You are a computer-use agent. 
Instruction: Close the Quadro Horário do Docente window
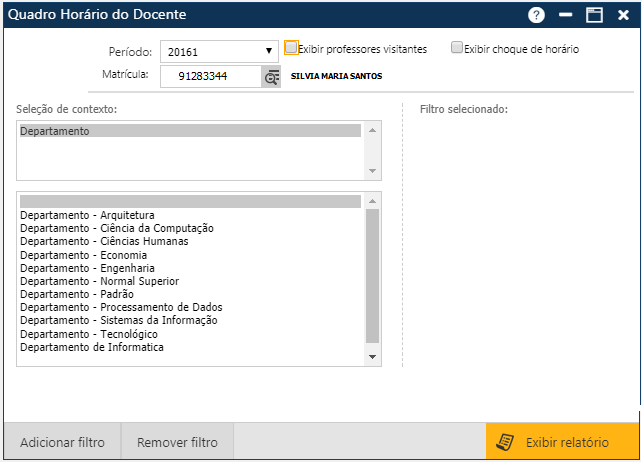click(x=623, y=15)
